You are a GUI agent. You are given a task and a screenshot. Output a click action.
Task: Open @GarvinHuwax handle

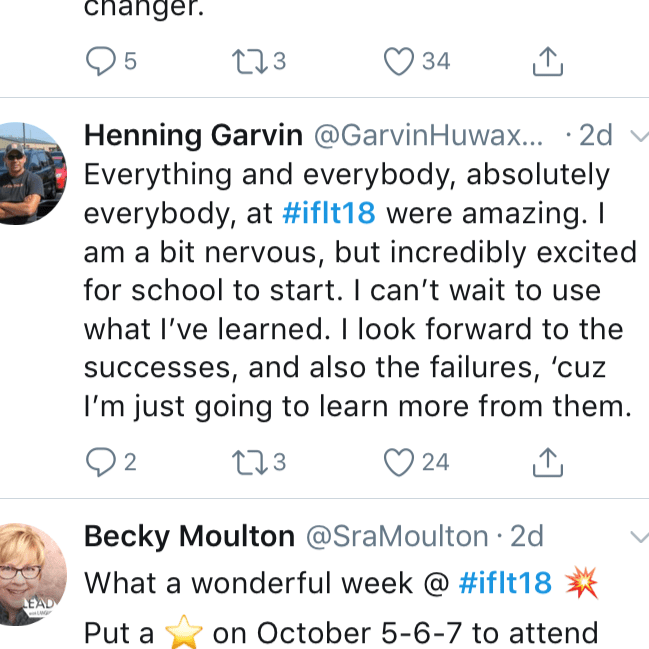pos(428,136)
